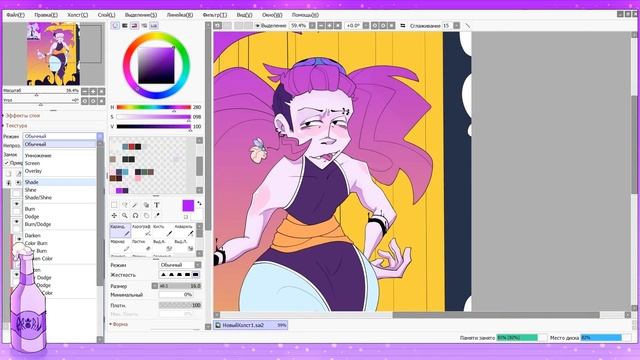Select the magic wand tool
The height and width of the screenshot is (360, 640).
click(x=135, y=205)
